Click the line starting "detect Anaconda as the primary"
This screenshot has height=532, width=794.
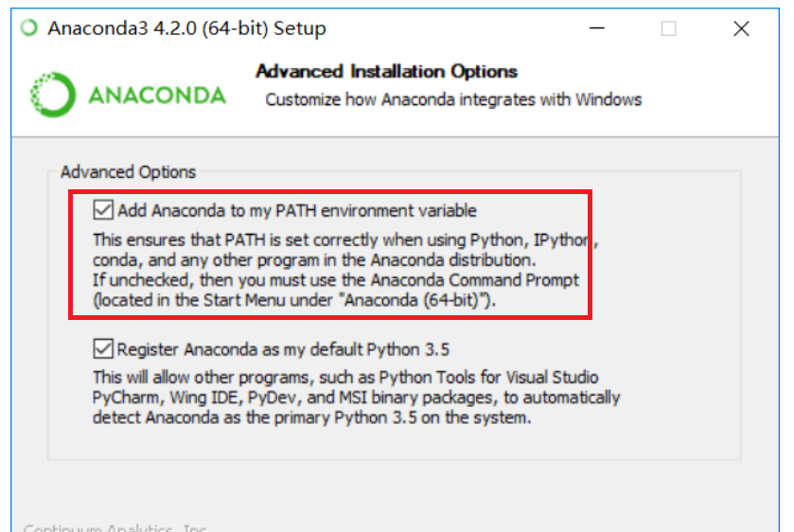tap(311, 417)
